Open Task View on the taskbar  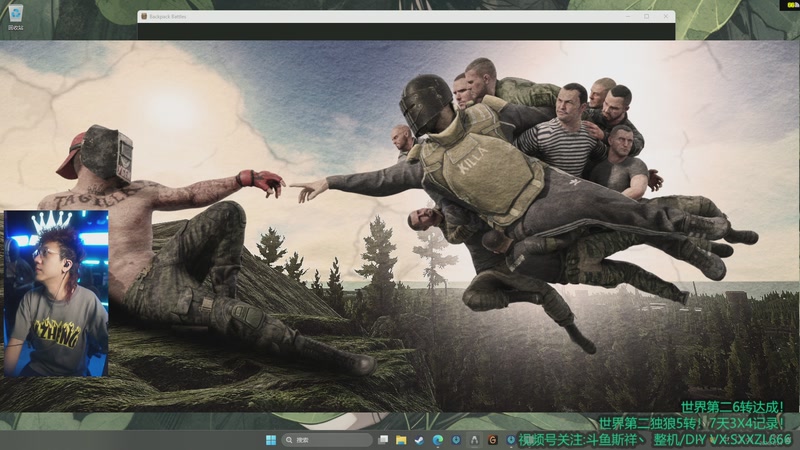click(x=383, y=440)
